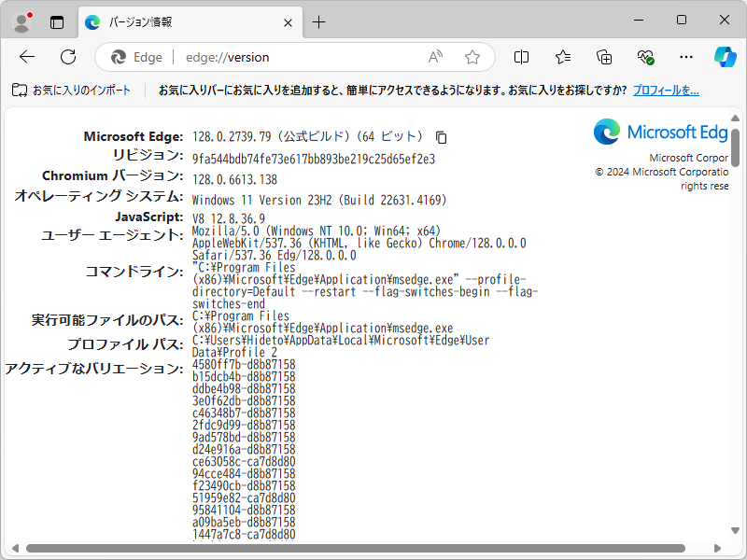Open the Collections panel

point(604,57)
